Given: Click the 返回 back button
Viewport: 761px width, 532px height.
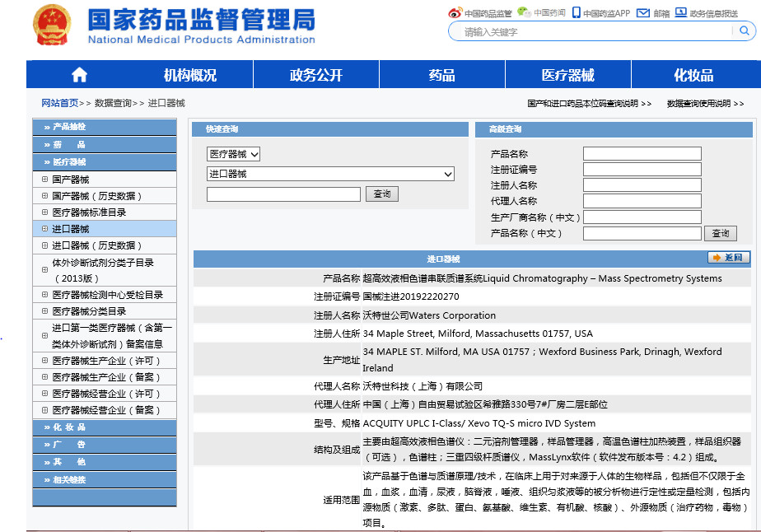Looking at the screenshot, I should tap(729, 259).
